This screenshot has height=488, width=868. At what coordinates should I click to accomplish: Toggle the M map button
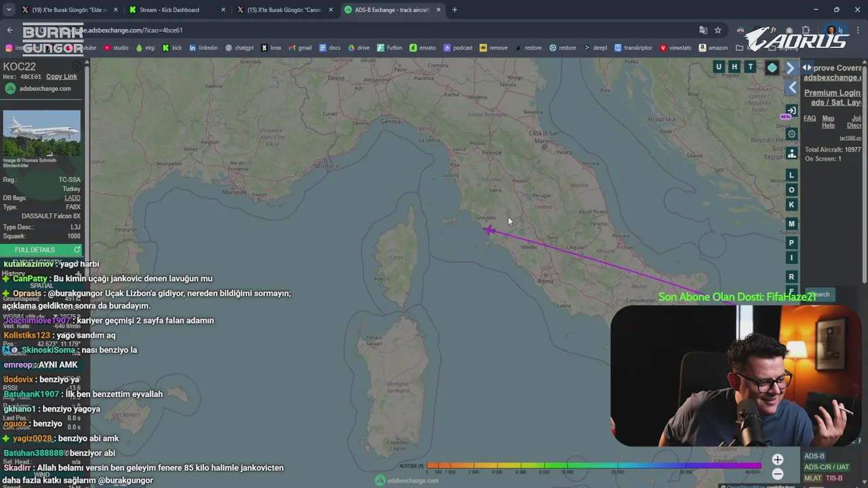point(791,224)
